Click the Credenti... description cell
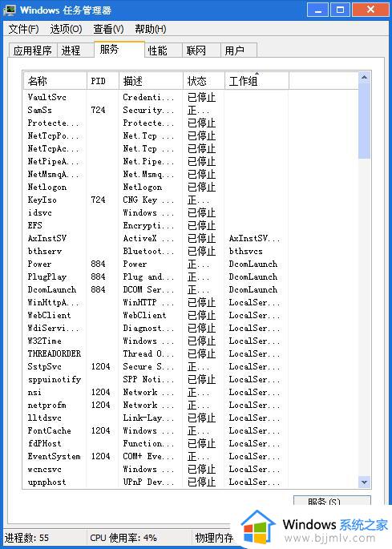Image resolution: width=392 pixels, height=549 pixels. pos(148,97)
